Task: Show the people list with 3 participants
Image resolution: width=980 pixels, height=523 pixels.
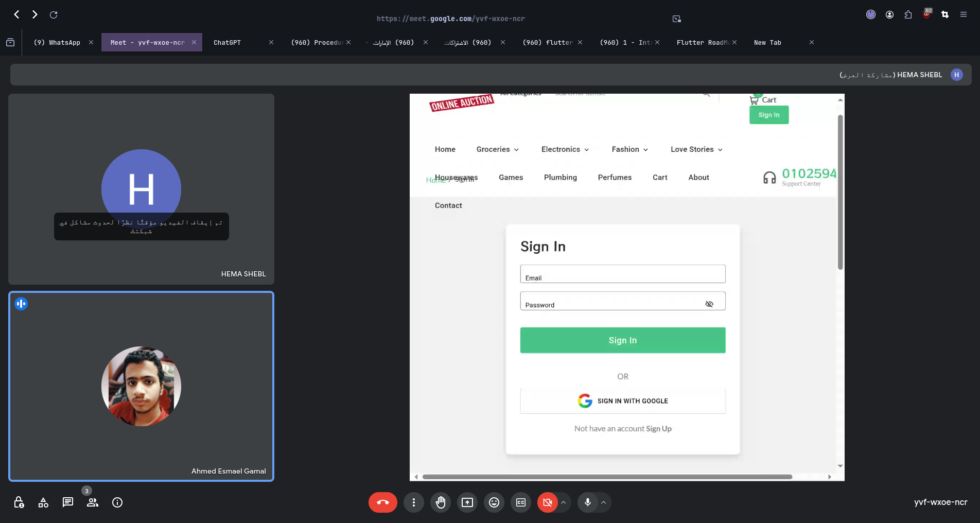Action: click(x=93, y=502)
